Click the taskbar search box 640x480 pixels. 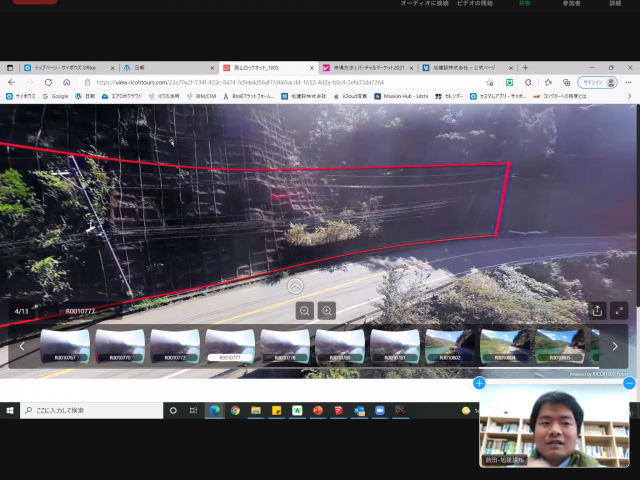coord(92,411)
